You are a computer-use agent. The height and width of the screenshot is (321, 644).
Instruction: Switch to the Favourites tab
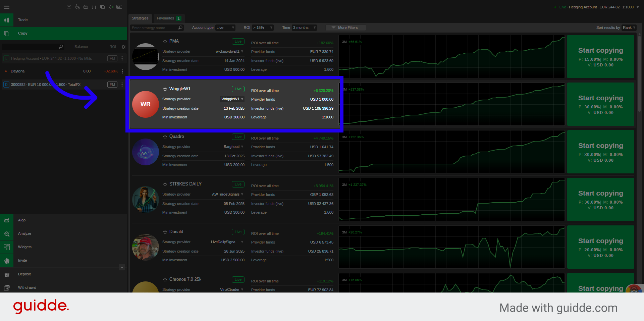point(169,18)
